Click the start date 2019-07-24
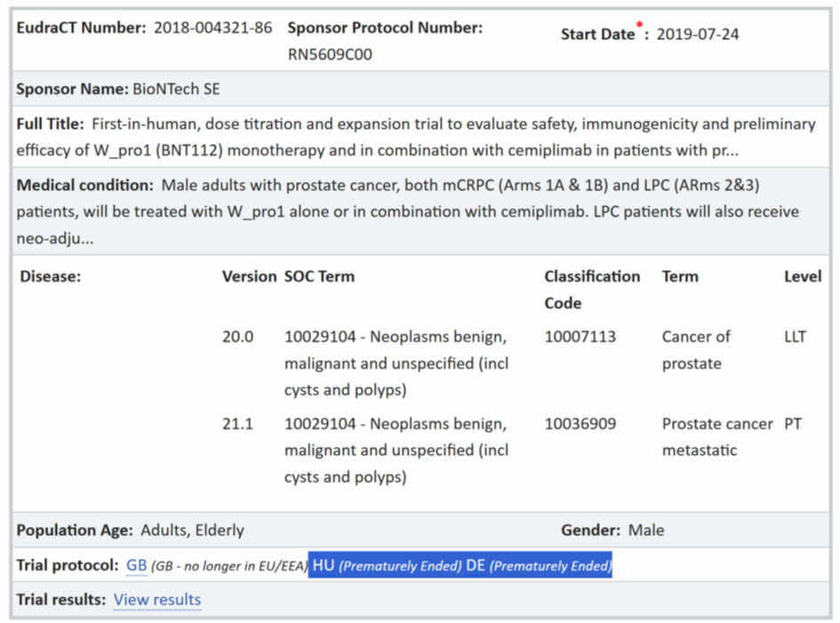Viewport: 840px width, 623px height. coord(698,35)
